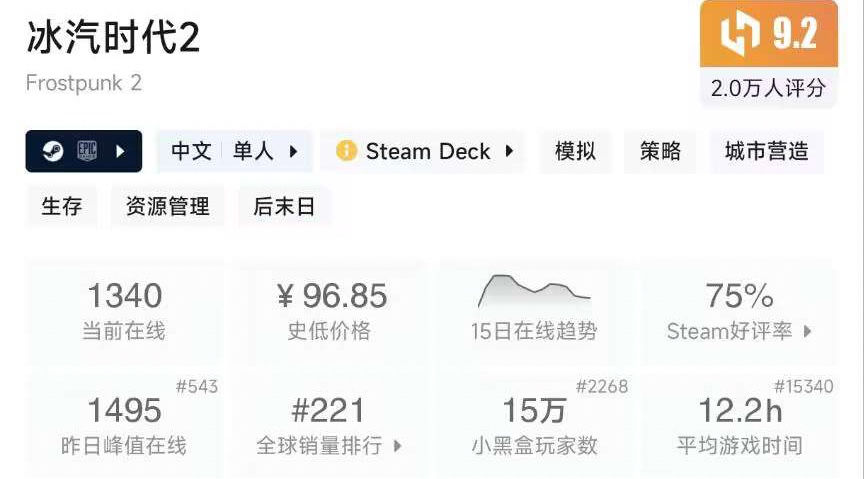Open the 资源管理 tag
Image resolution: width=864 pixels, height=479 pixels.
[167, 207]
